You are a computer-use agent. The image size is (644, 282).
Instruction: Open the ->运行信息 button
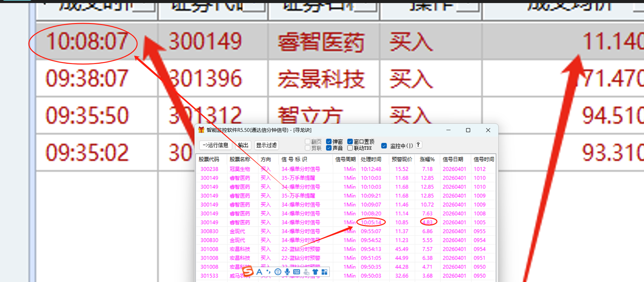(215, 145)
